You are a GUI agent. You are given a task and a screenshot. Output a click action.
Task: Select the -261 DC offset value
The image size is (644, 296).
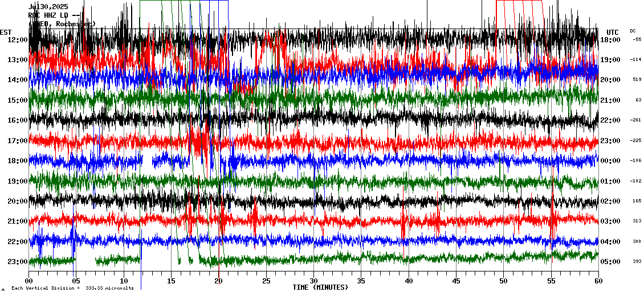636,120
